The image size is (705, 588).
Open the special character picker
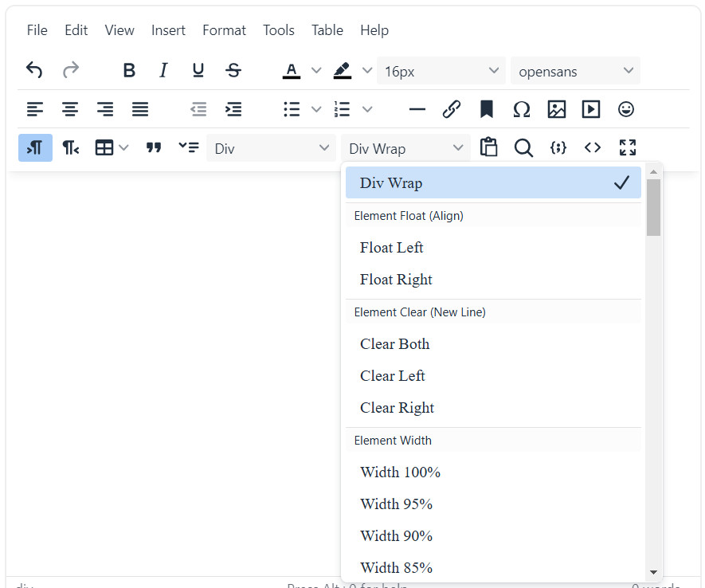click(522, 109)
